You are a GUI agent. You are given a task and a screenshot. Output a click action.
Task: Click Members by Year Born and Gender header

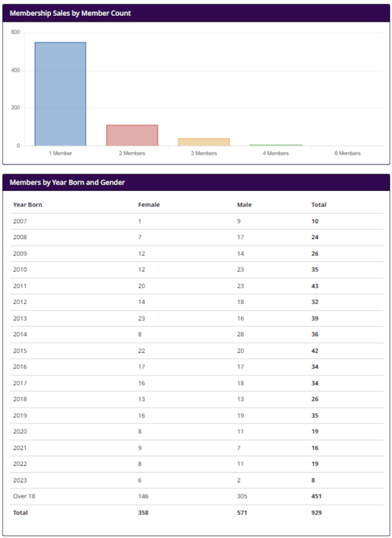tap(67, 182)
